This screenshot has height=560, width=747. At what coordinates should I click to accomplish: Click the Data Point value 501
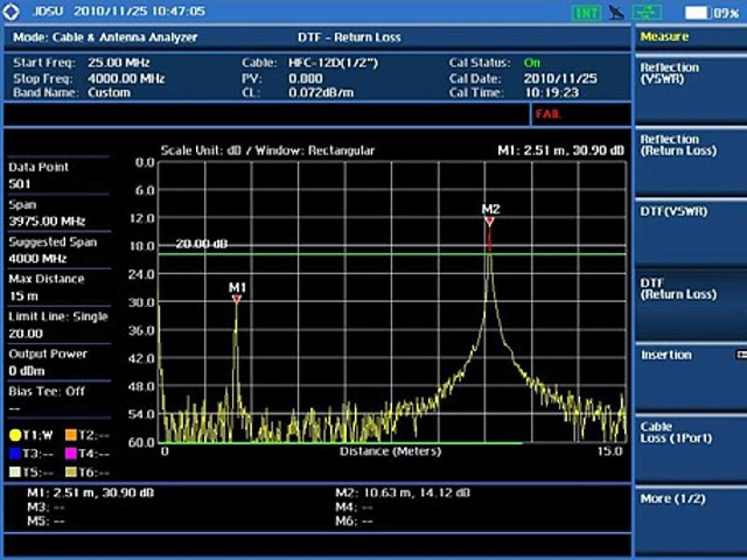[19, 184]
